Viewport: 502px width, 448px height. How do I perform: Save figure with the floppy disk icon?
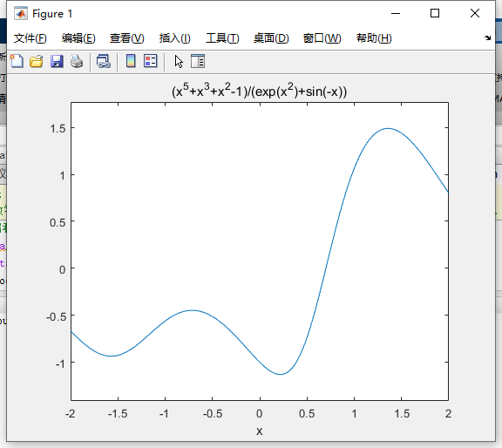(x=57, y=61)
